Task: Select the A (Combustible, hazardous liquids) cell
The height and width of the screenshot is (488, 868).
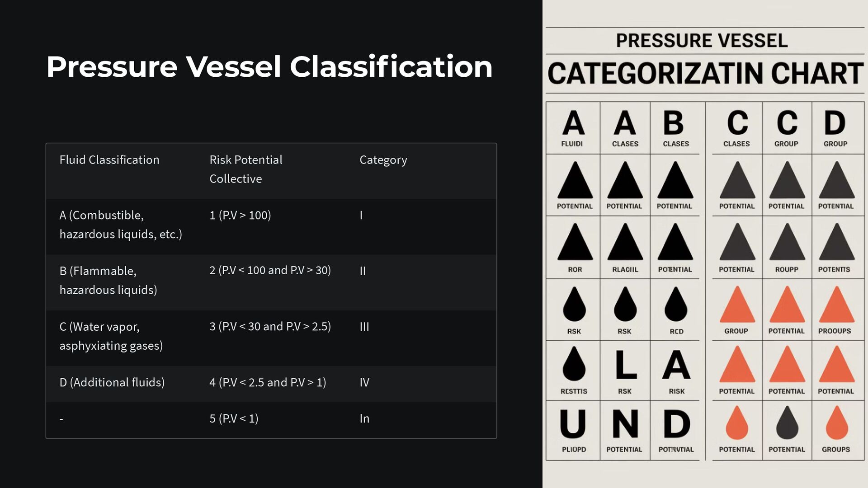Action: (x=121, y=225)
